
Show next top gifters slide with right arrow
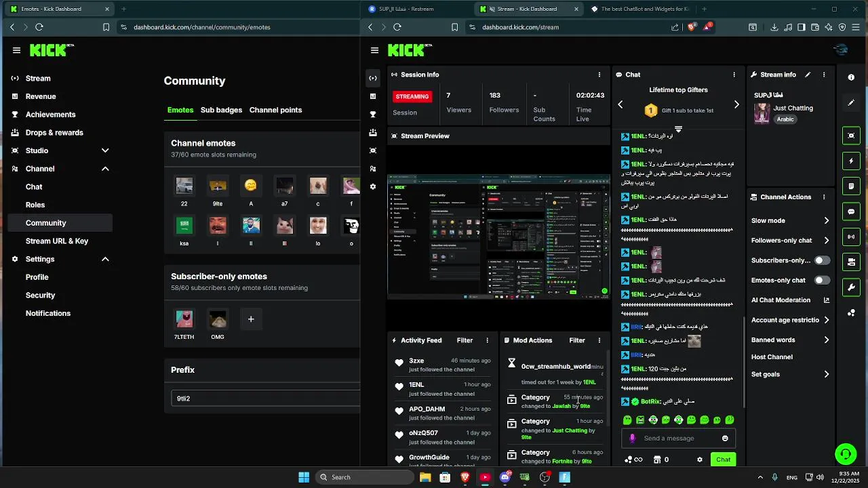coord(736,104)
